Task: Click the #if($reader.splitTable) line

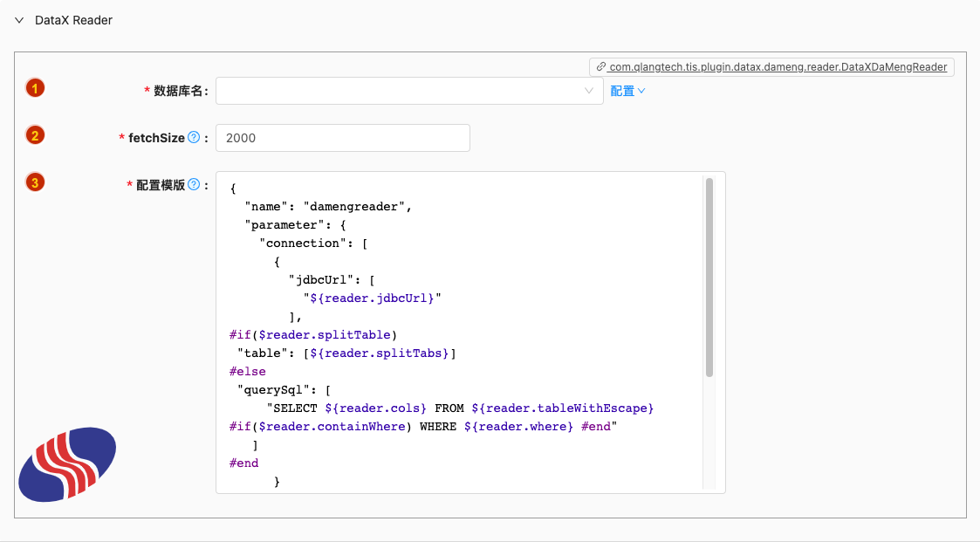Action: coord(313,335)
